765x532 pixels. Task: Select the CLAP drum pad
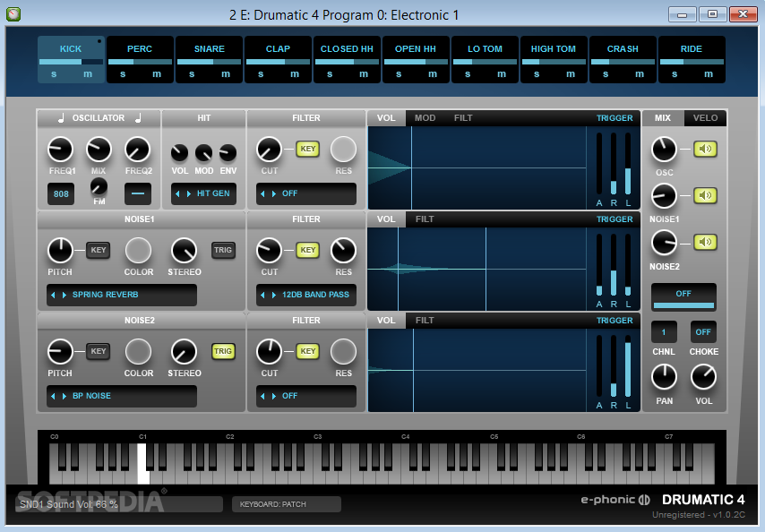pos(278,48)
